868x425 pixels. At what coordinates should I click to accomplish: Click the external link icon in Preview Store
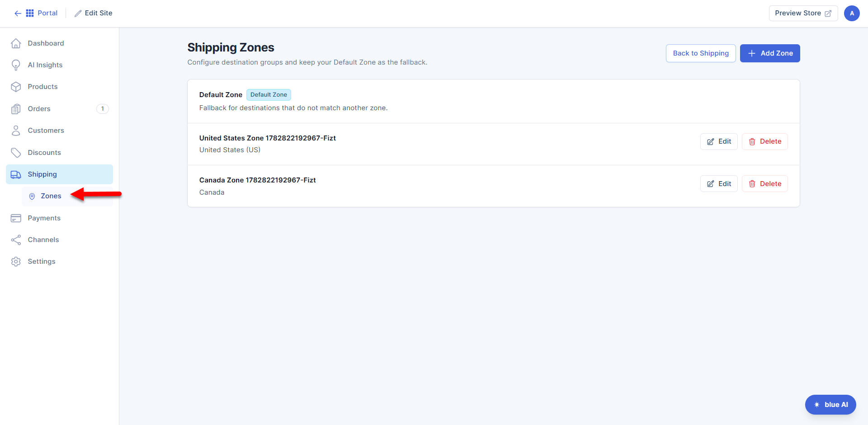click(x=828, y=14)
